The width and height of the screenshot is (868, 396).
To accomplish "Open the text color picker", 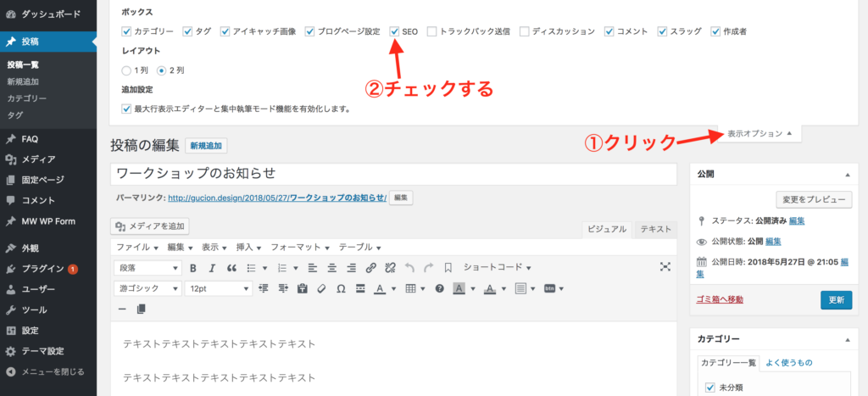I will (380, 288).
